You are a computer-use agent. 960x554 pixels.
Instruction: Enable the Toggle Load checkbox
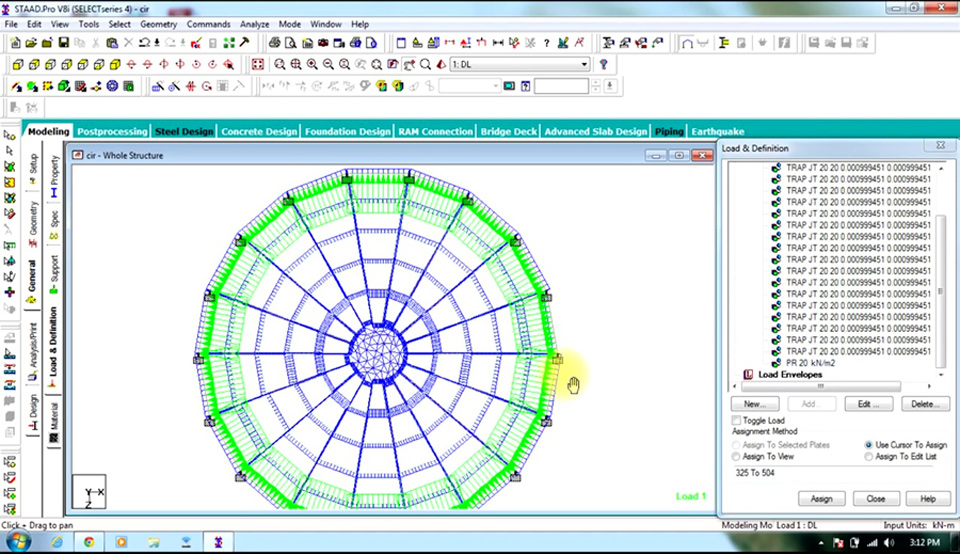737,421
